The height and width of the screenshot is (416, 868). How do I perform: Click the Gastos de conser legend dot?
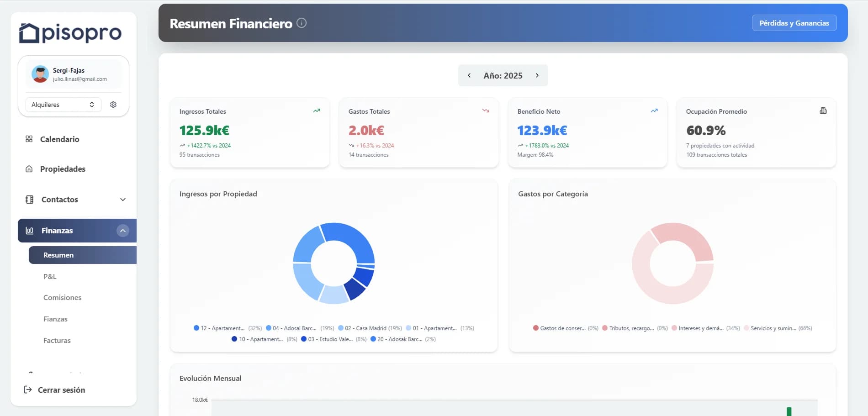tap(536, 328)
